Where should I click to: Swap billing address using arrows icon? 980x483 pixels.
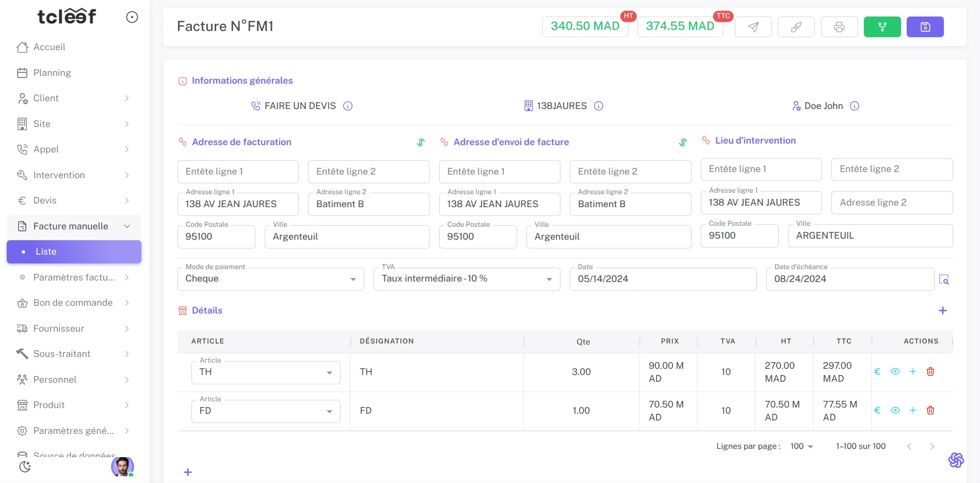(421, 143)
